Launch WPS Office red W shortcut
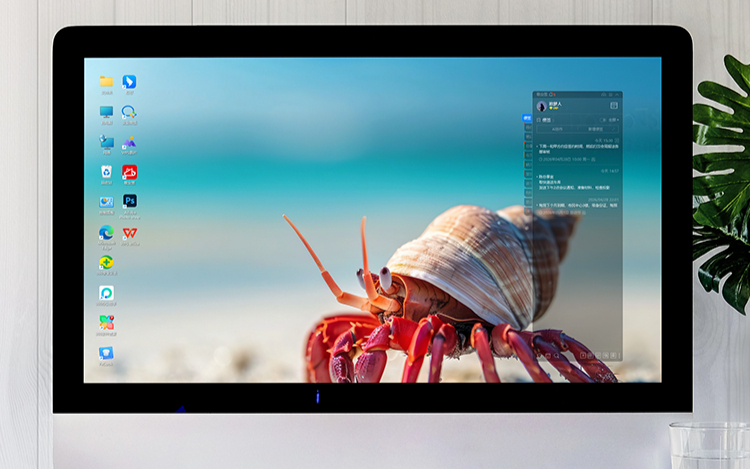The width and height of the screenshot is (750, 469). click(130, 236)
